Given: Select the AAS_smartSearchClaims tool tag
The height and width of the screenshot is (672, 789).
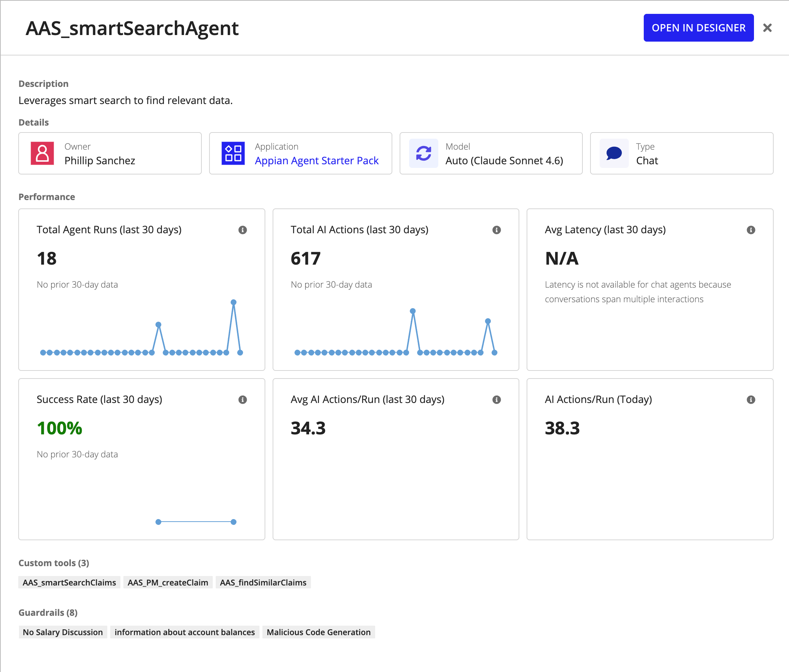Looking at the screenshot, I should click(x=69, y=582).
